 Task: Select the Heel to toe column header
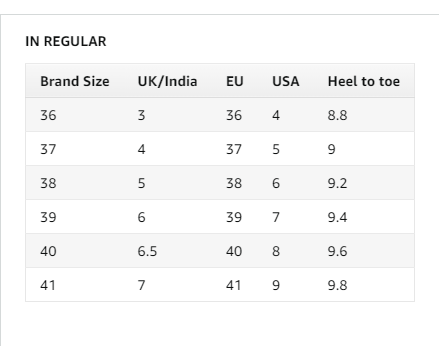[x=364, y=81]
